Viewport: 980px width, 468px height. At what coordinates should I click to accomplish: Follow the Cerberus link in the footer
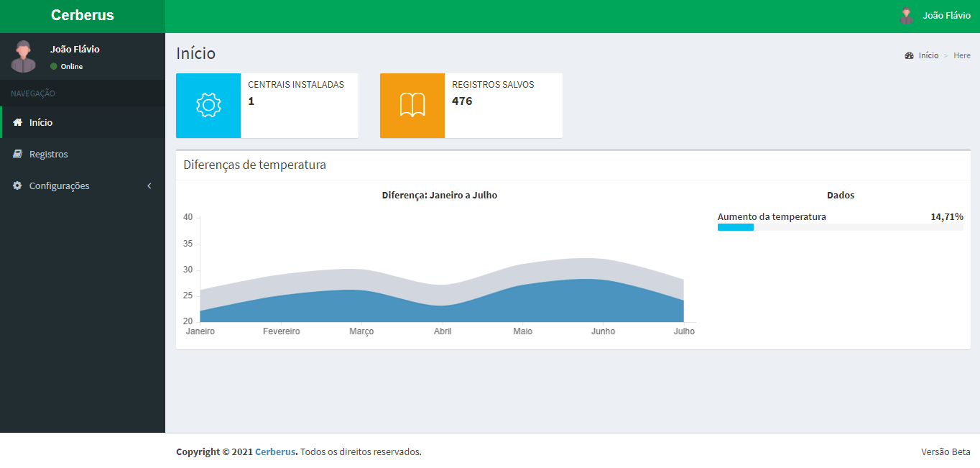pos(274,452)
